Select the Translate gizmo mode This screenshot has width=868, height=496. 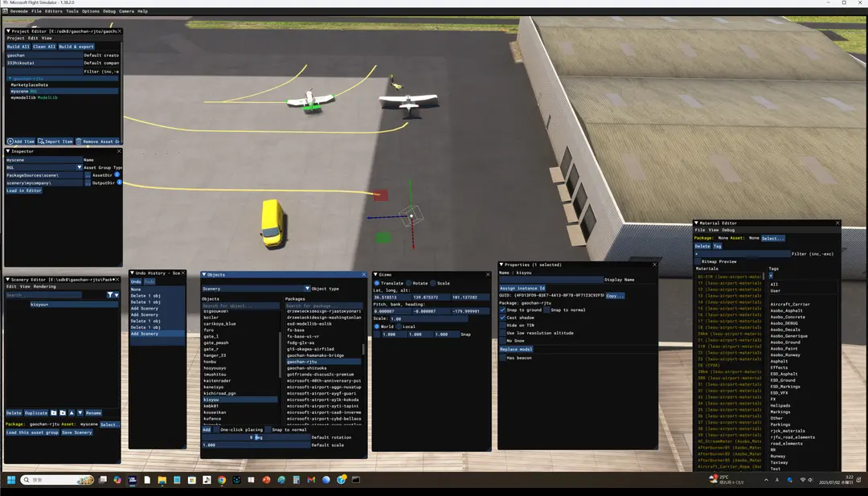377,283
